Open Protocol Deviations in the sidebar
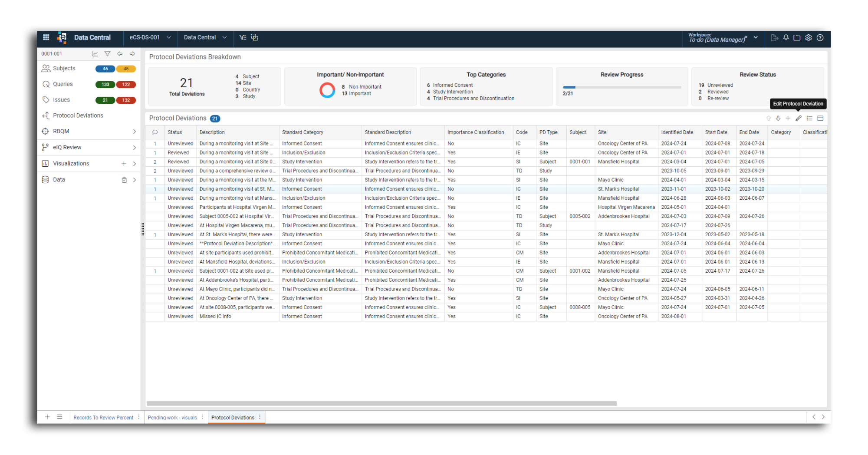Image resolution: width=868 pixels, height=455 pixels. coord(78,115)
